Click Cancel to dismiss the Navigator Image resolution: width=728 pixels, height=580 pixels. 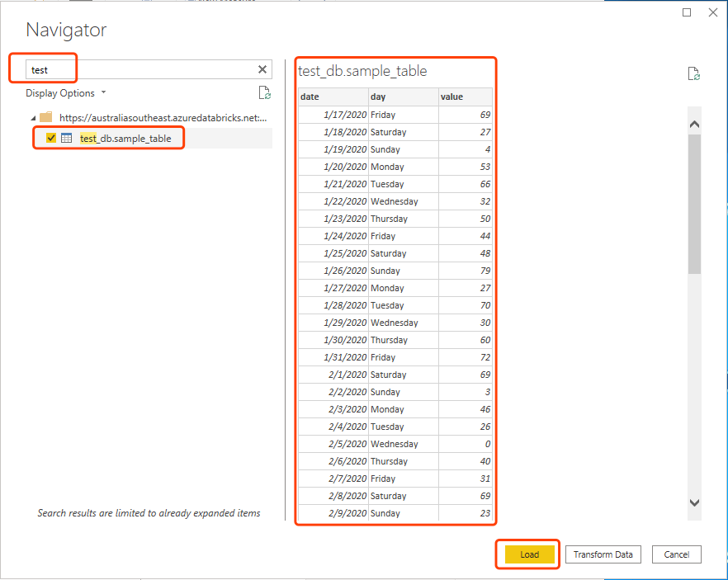pos(676,554)
